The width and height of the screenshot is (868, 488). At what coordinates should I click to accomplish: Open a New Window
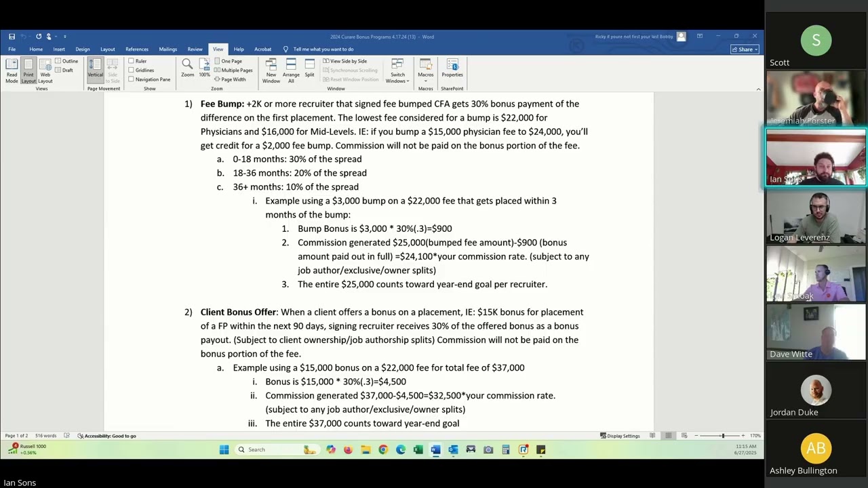coord(271,71)
